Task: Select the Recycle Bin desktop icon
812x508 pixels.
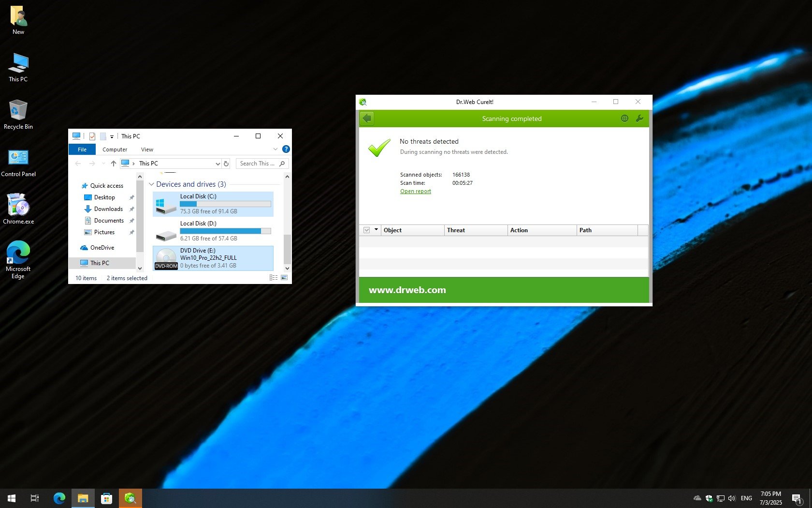Action: (18, 115)
